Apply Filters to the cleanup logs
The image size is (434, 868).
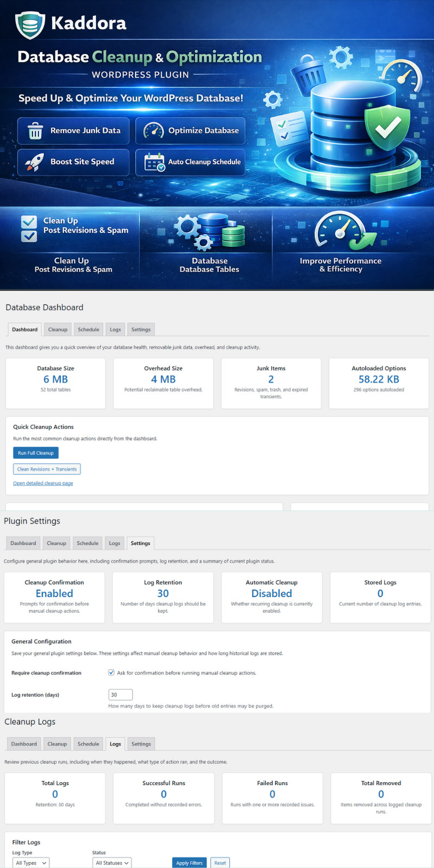189,863
